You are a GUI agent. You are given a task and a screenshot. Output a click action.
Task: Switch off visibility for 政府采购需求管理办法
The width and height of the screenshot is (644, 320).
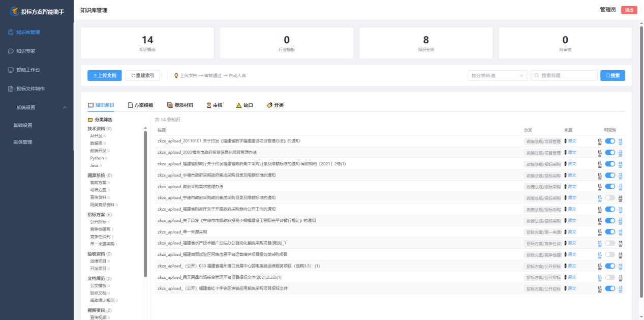[610, 187]
